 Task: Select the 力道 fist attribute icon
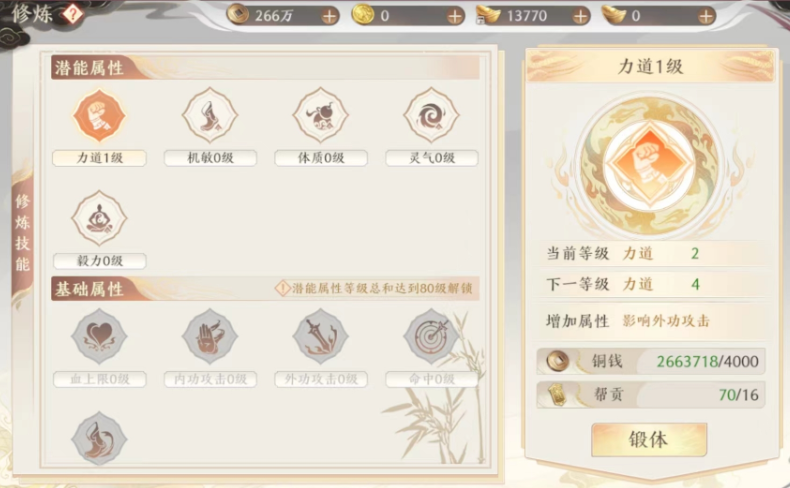(99, 115)
